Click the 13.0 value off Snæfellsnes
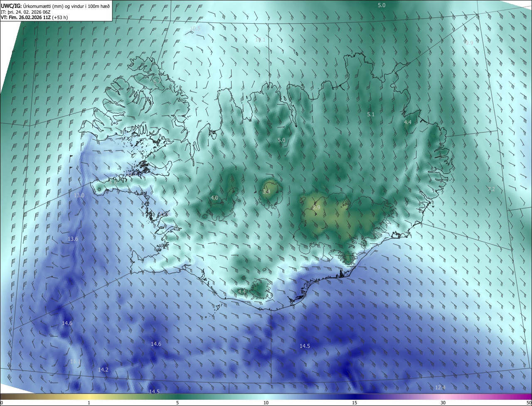The image size is (532, 406). click(79, 195)
